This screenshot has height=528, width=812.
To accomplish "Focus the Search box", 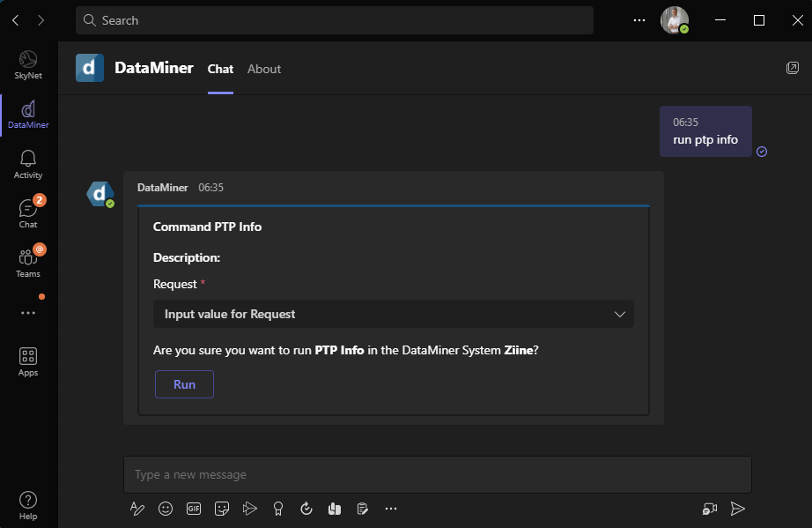I will [335, 20].
